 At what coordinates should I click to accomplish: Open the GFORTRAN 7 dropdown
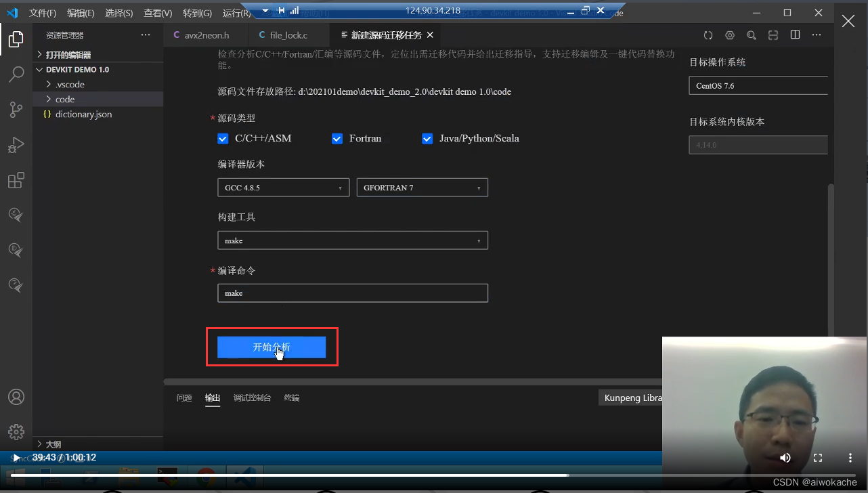pyautogui.click(x=422, y=188)
